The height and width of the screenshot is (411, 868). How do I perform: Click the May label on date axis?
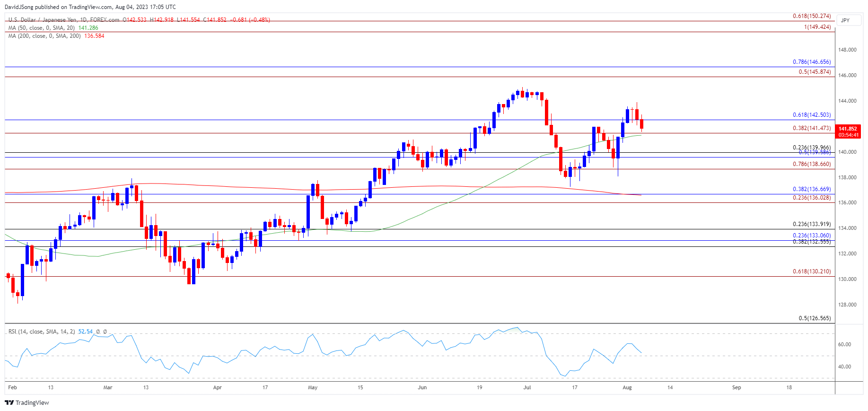point(313,387)
